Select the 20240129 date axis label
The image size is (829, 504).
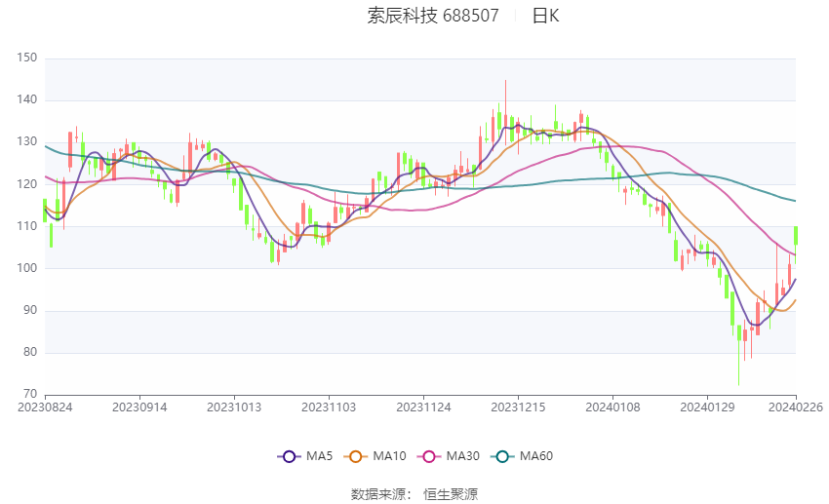click(x=707, y=407)
